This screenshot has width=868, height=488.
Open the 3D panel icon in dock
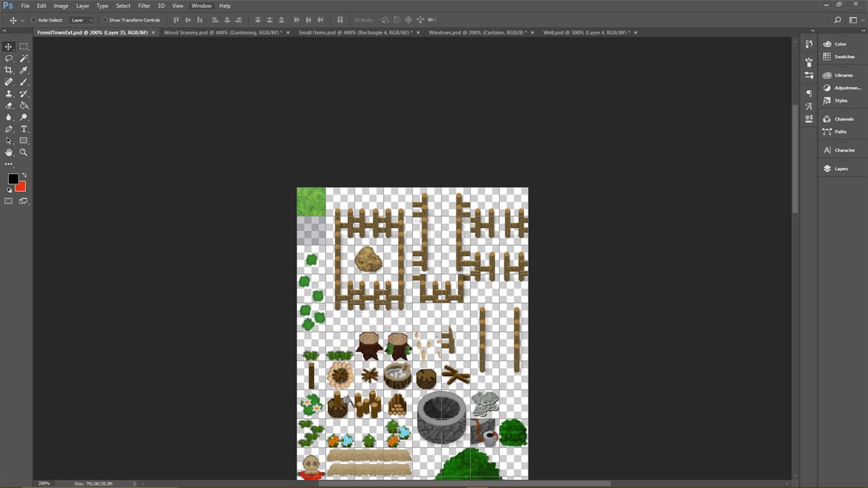[x=809, y=119]
